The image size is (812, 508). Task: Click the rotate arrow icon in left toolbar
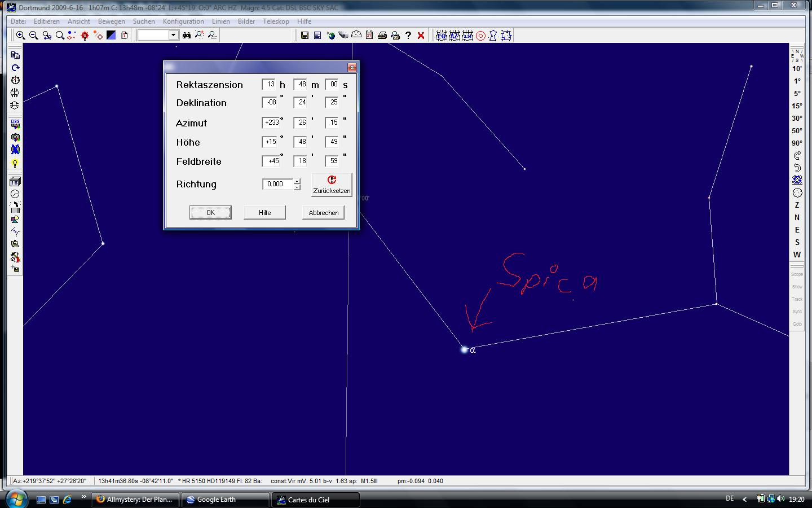pyautogui.click(x=15, y=68)
